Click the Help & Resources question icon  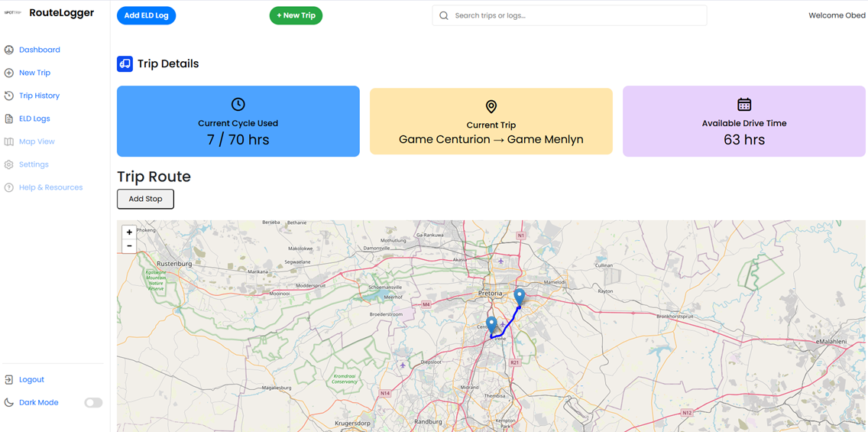click(9, 188)
